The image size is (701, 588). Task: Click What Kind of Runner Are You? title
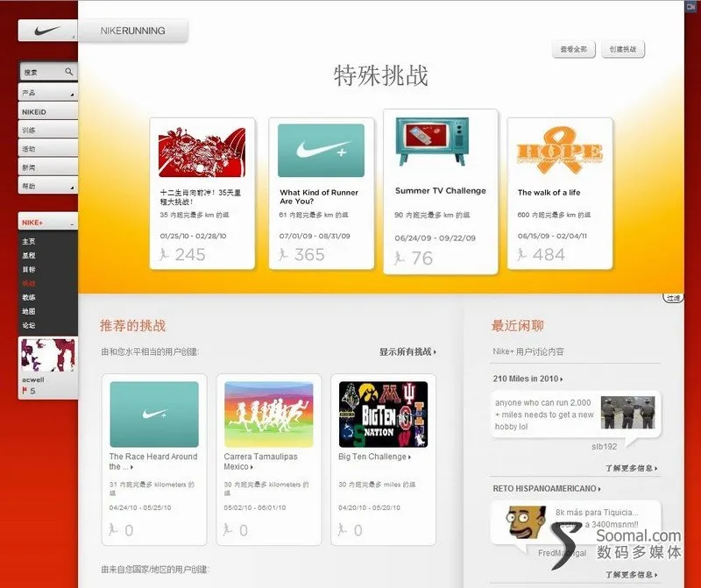[319, 197]
